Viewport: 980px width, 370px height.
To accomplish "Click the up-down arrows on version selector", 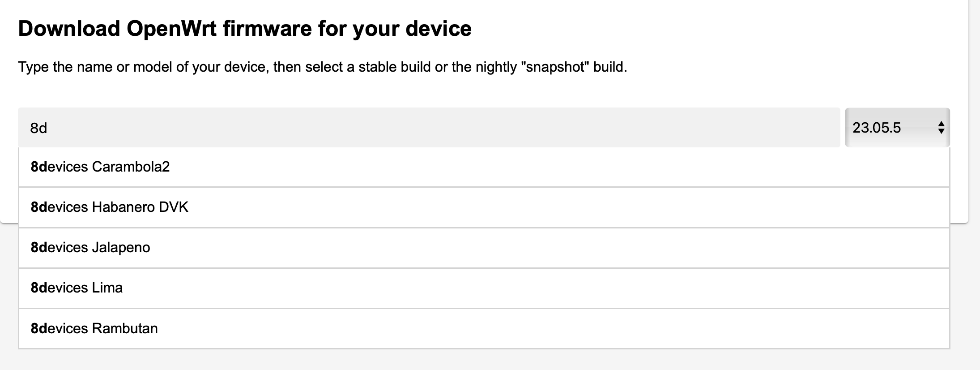I will [x=941, y=128].
